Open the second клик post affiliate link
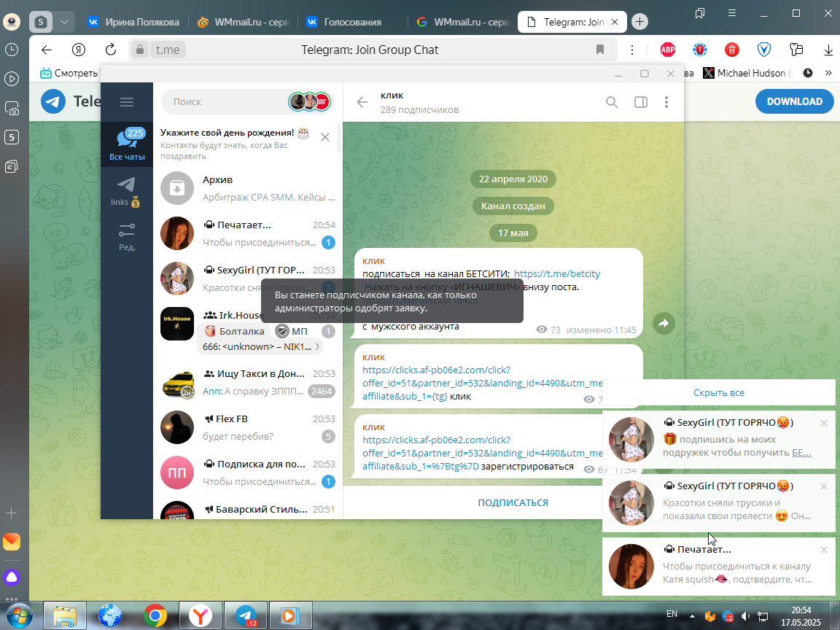This screenshot has height=630, width=840. tap(482, 383)
